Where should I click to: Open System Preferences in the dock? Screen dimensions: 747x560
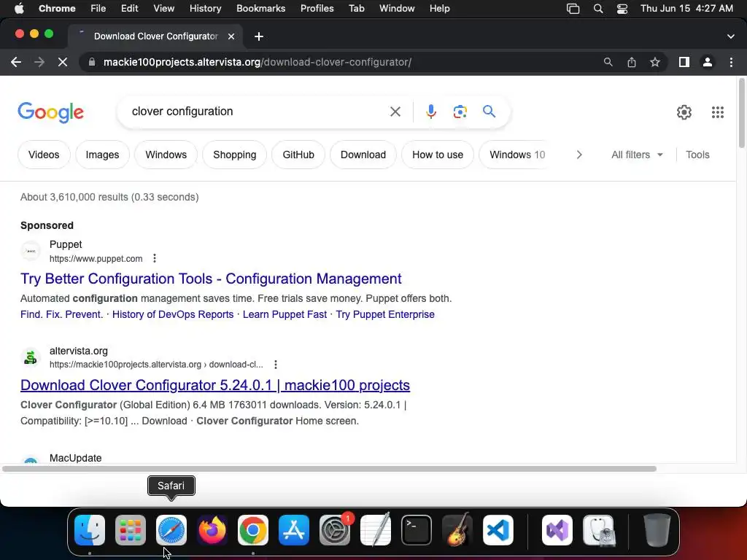[334, 529]
